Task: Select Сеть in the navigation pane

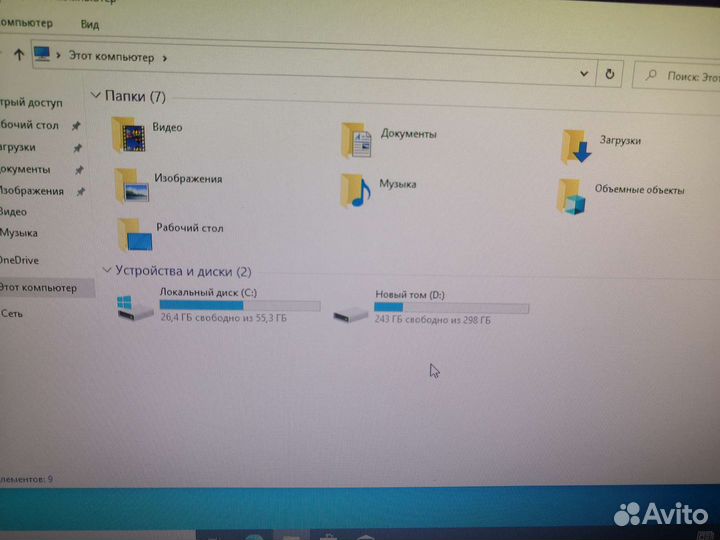Action: (x=12, y=313)
